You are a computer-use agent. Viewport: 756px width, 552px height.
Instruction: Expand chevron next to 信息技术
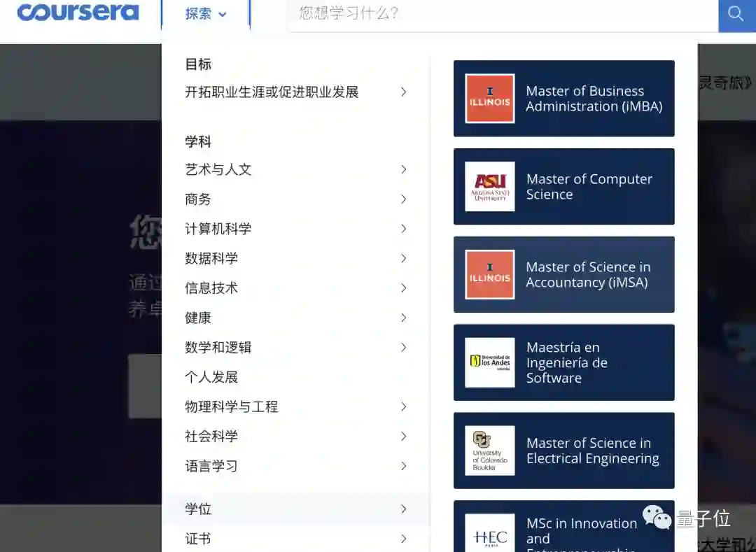coord(404,288)
